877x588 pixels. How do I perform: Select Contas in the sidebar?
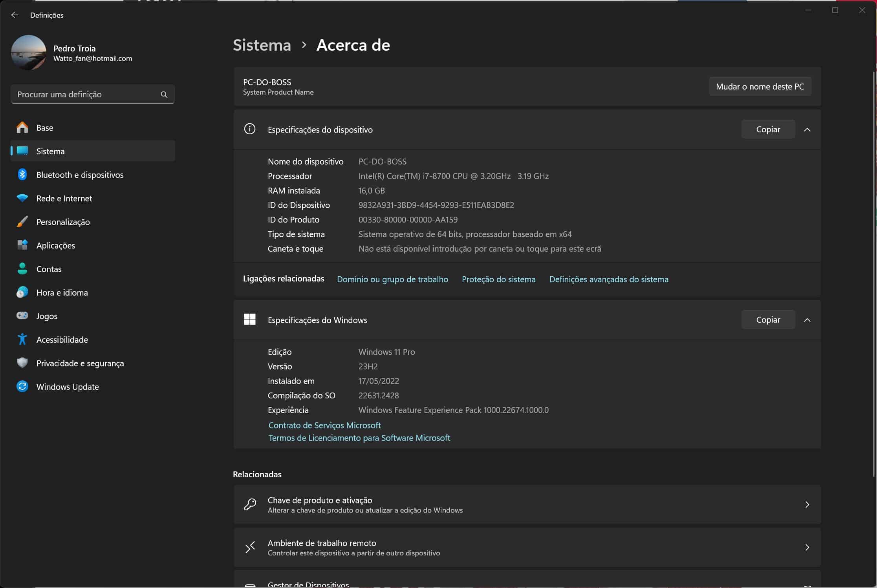click(x=49, y=269)
